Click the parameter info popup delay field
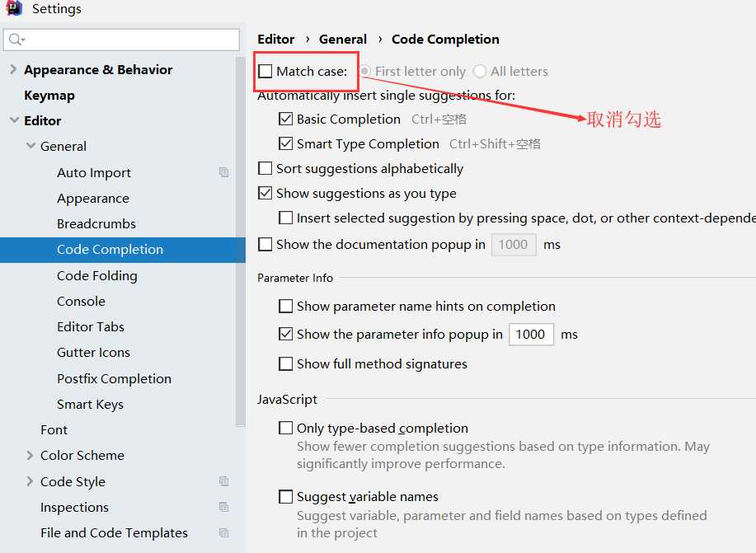This screenshot has width=756, height=553. [530, 335]
